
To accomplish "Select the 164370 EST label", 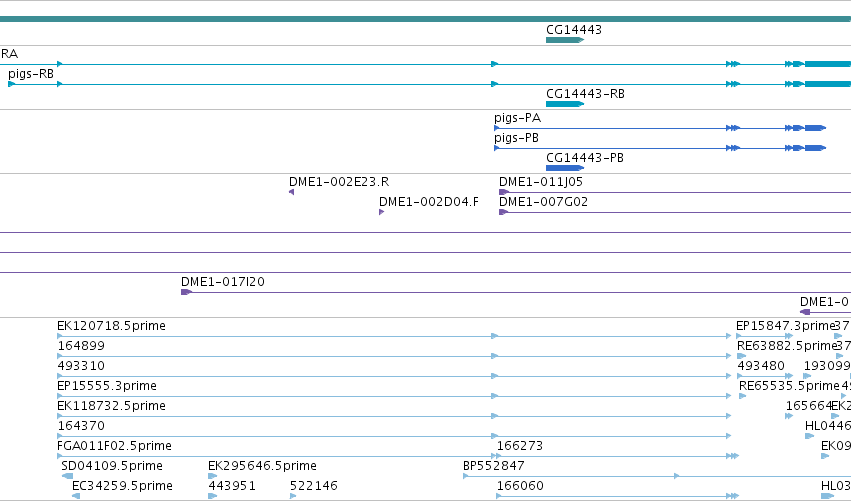I will tap(81, 426).
